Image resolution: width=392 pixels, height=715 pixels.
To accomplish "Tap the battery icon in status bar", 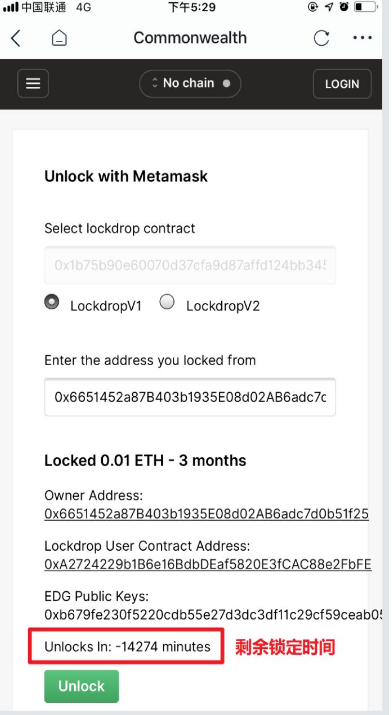I will (366, 7).
